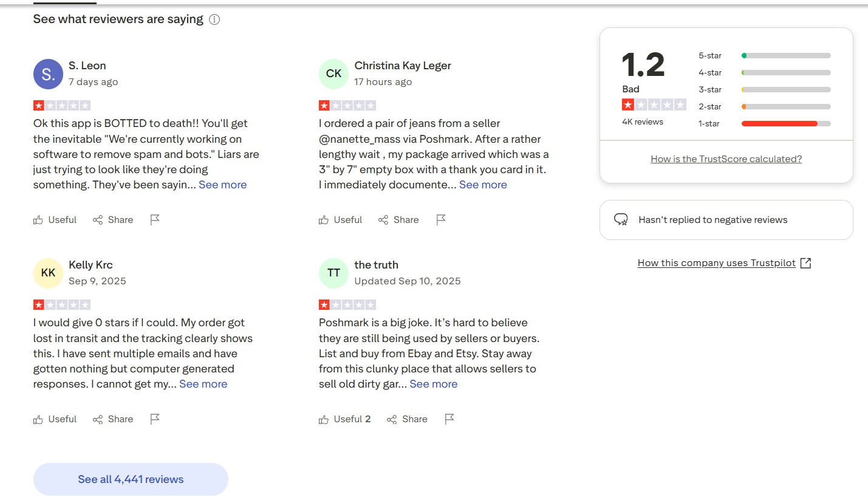Image resolution: width=868 pixels, height=500 pixels.
Task: Click the KK avatar of Kelly Krc
Action: tap(48, 273)
